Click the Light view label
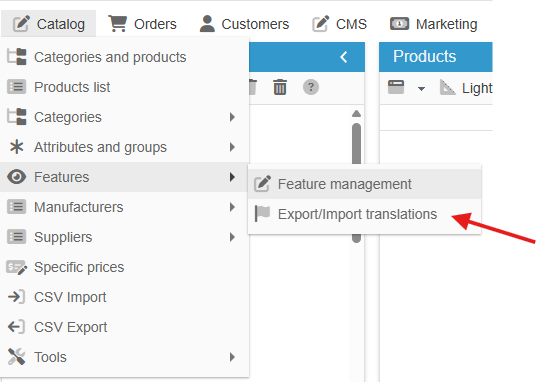The height and width of the screenshot is (382, 536). coord(477,88)
